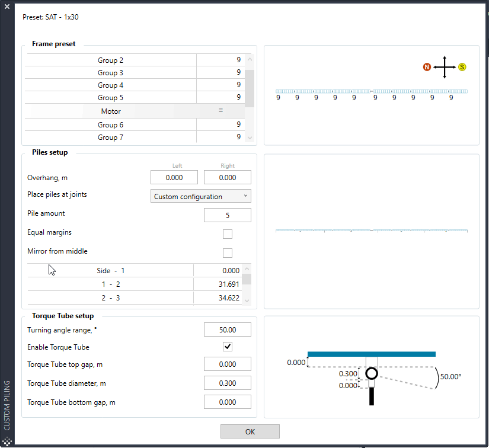Screen dimensions: 489x448
Task: Select the Side - 1 spacing row
Action: coord(135,271)
